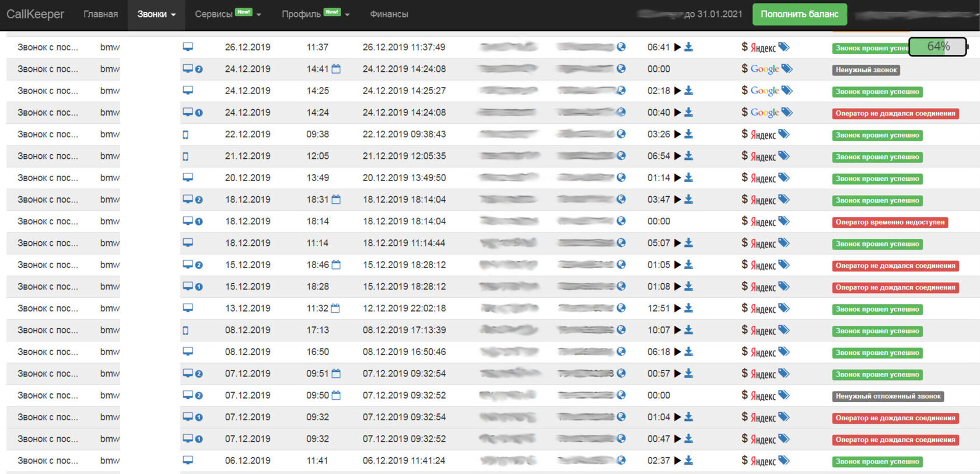The image size is (980, 474).
Task: Click Яндекс source in 13.12.2019 11:32 row
Action: tap(763, 309)
